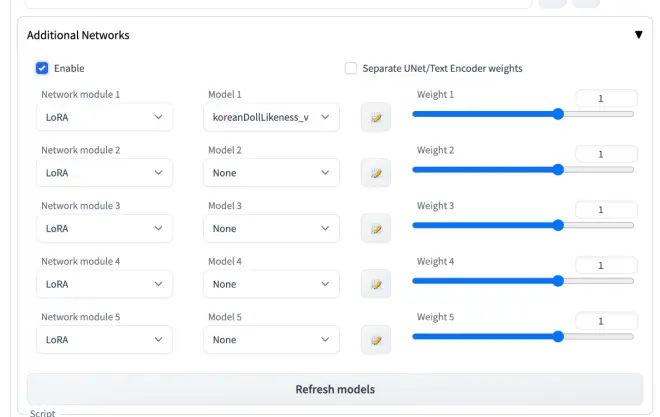
Task: Collapse the Additional Networks panel
Action: [639, 35]
